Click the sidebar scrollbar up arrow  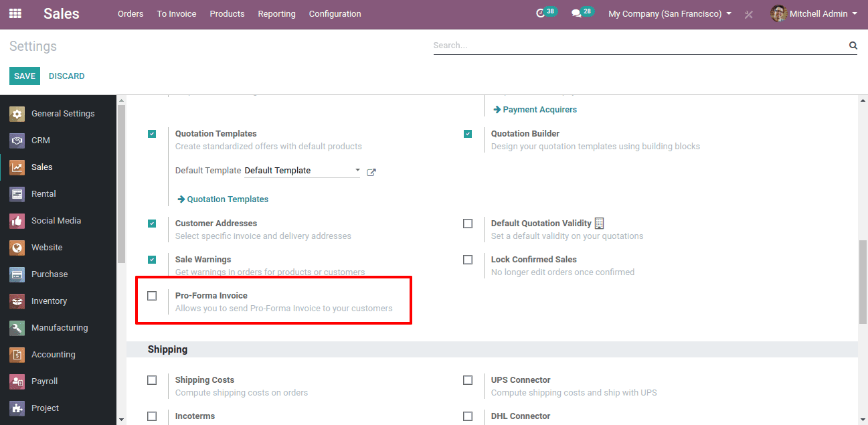(121, 101)
